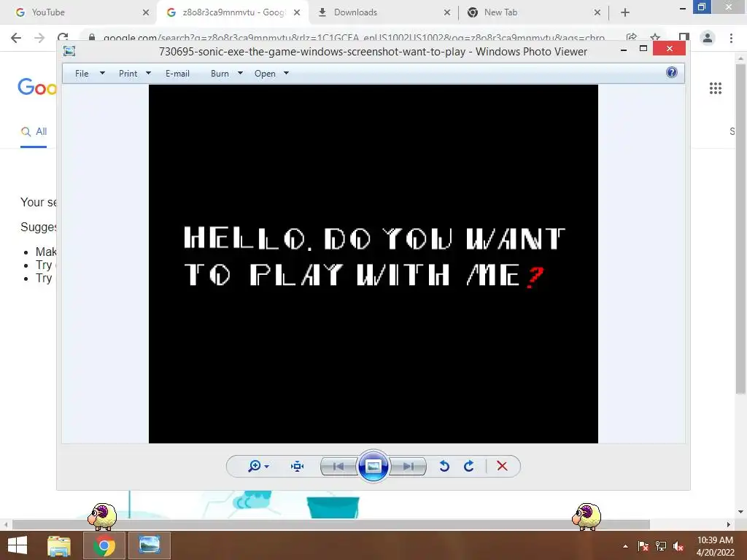Click the sheep mascot near taskbar left
747x560 pixels.
click(x=102, y=517)
